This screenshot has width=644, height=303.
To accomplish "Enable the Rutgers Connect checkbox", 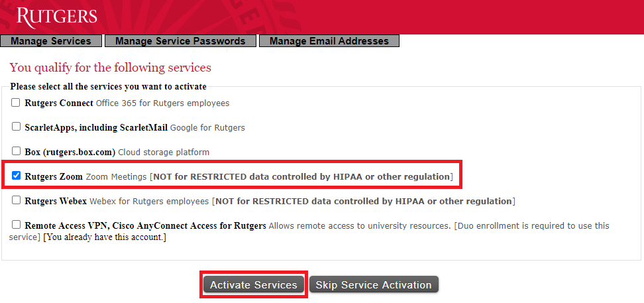I will pyautogui.click(x=16, y=103).
